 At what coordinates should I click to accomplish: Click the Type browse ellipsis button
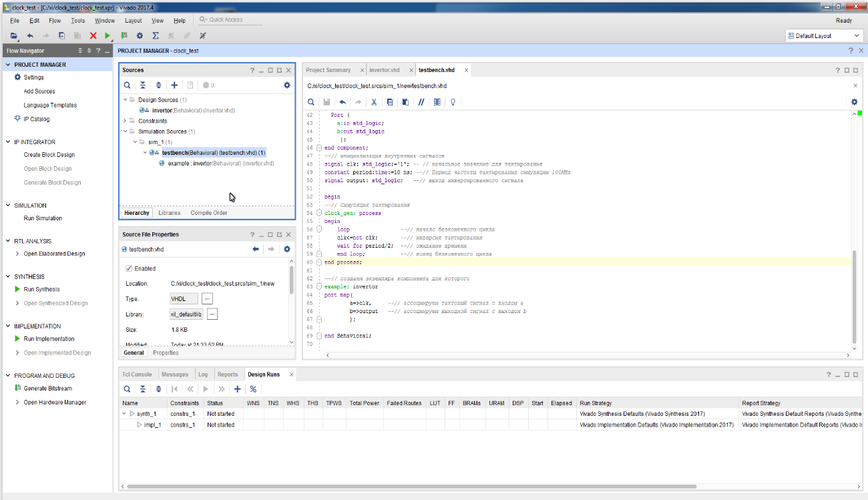click(208, 298)
